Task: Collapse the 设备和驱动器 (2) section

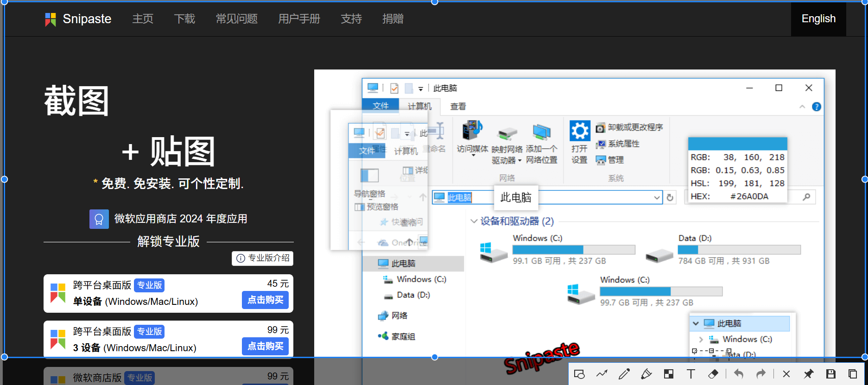Action: 474,221
